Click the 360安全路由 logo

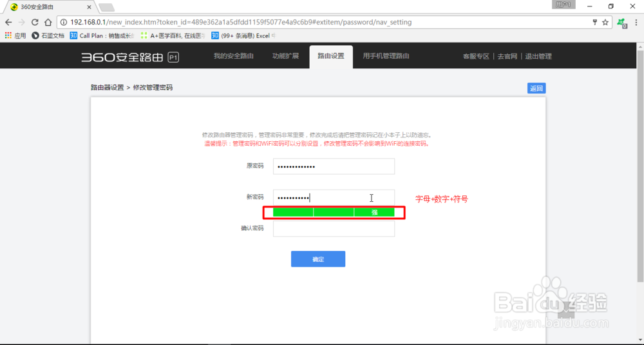click(130, 57)
